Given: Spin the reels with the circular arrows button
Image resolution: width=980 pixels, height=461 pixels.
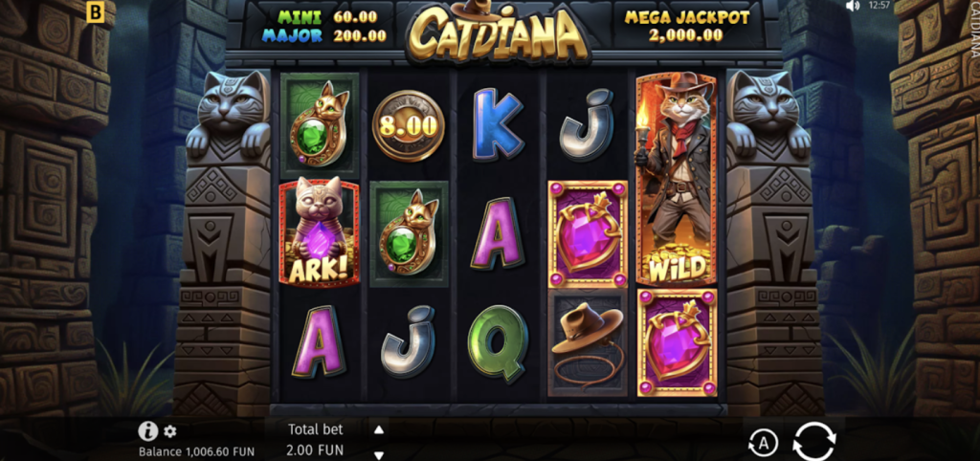Looking at the screenshot, I should pyautogui.click(x=813, y=442).
